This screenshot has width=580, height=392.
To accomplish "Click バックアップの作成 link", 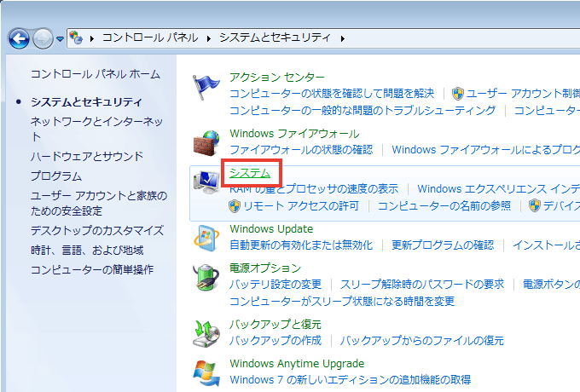I will tap(275, 340).
